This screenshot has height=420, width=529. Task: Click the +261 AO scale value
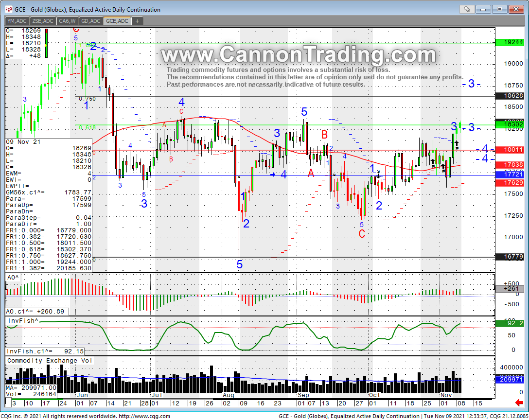[x=509, y=289]
